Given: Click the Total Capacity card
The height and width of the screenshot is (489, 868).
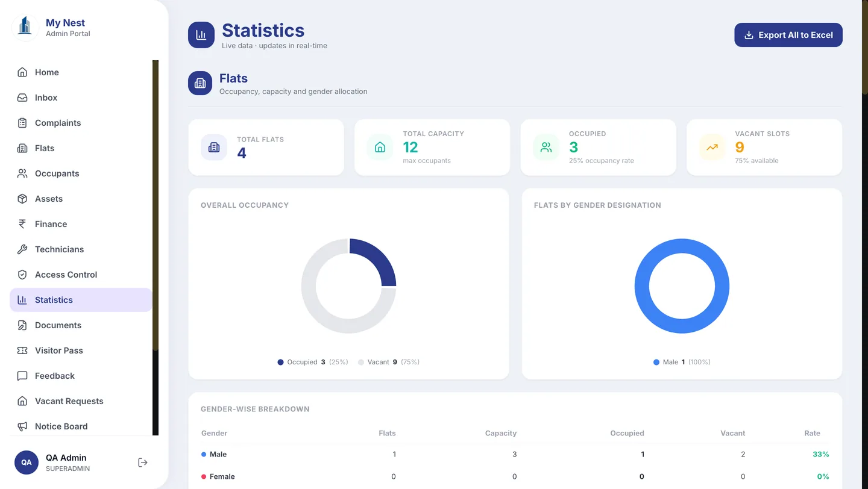Looking at the screenshot, I should (432, 147).
